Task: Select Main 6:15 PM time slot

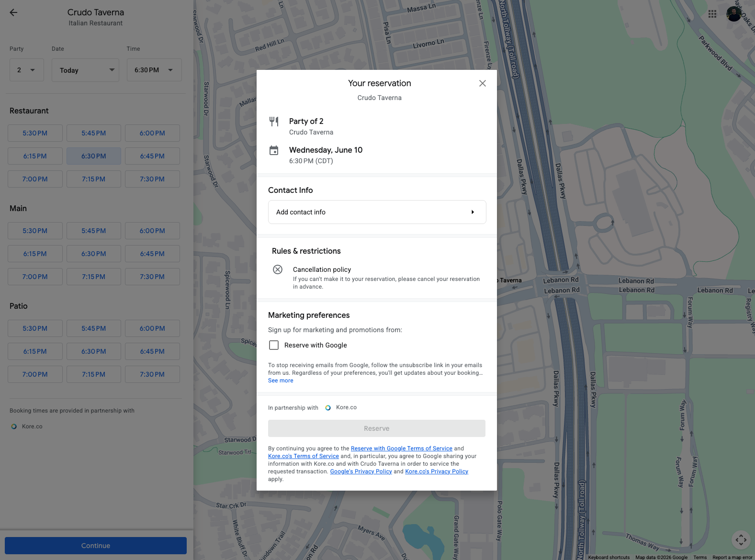Action: click(35, 254)
